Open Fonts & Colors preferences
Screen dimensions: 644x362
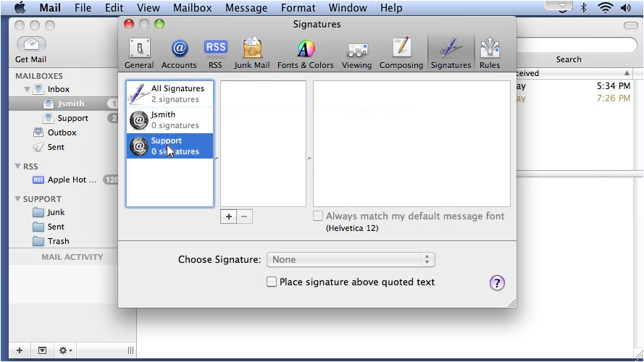pos(305,54)
